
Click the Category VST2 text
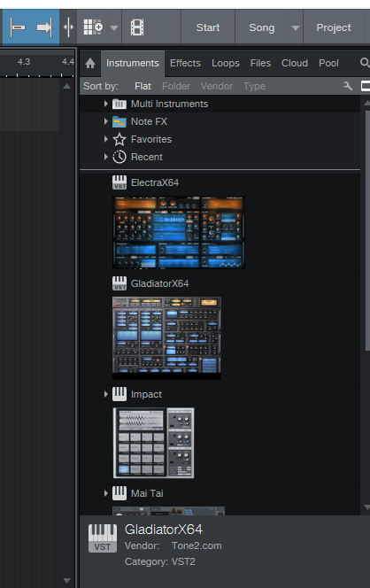coord(160,561)
